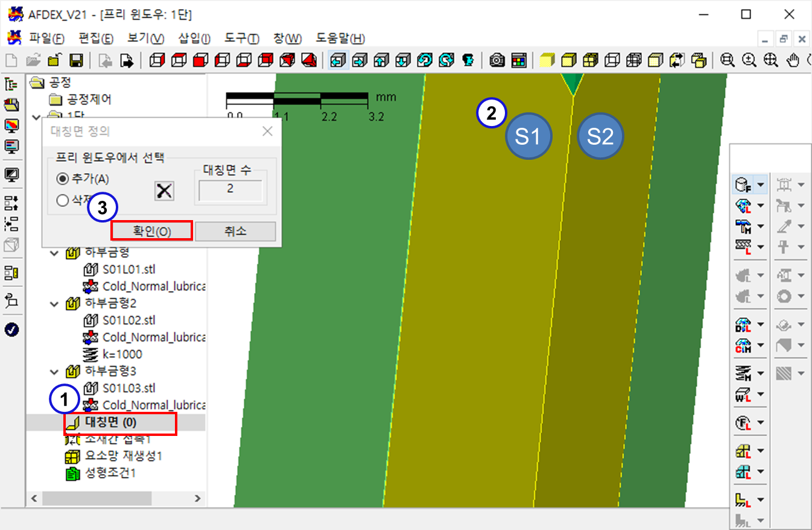
Task: Click the save floppy disk icon
Action: click(76, 60)
